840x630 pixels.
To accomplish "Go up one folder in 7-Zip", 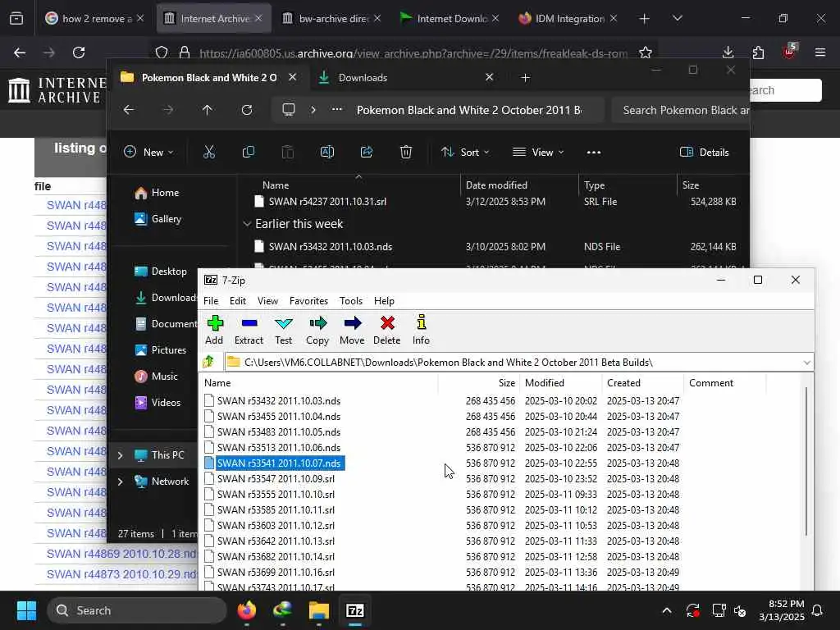I will pyautogui.click(x=209, y=362).
